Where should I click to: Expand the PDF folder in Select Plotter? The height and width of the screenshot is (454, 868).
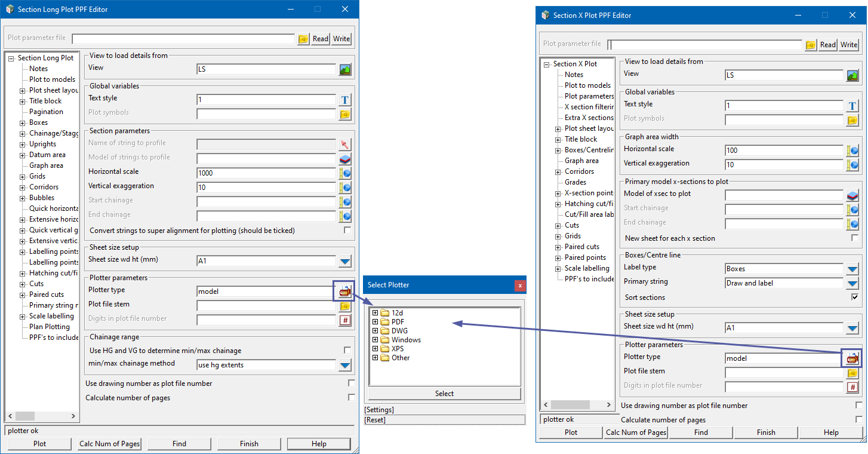click(x=375, y=322)
